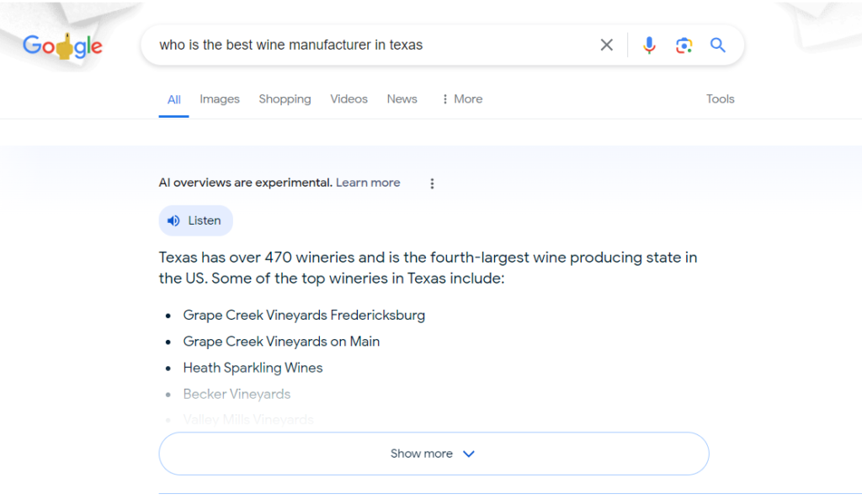Expand the More search filters menu
Image resolution: width=862 pixels, height=504 pixels.
(462, 99)
